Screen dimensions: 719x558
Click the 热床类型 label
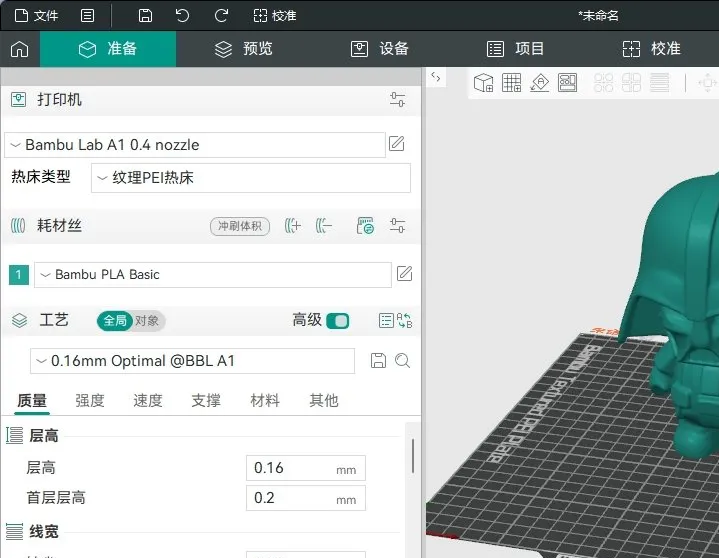pyautogui.click(x=41, y=177)
